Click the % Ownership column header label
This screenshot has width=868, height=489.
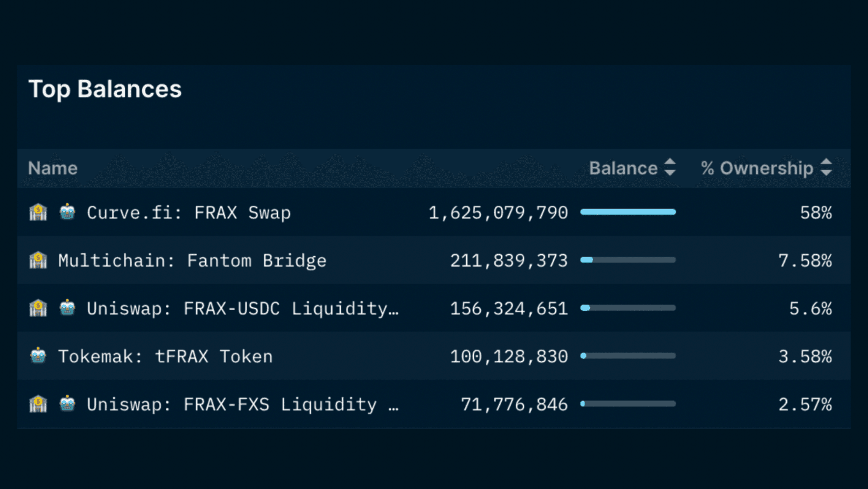[x=757, y=168]
